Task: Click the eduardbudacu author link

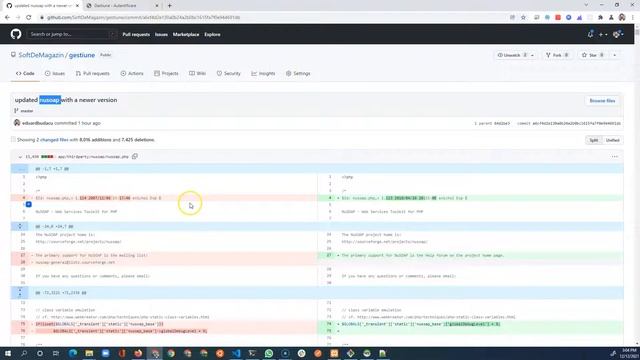Action: point(38,123)
